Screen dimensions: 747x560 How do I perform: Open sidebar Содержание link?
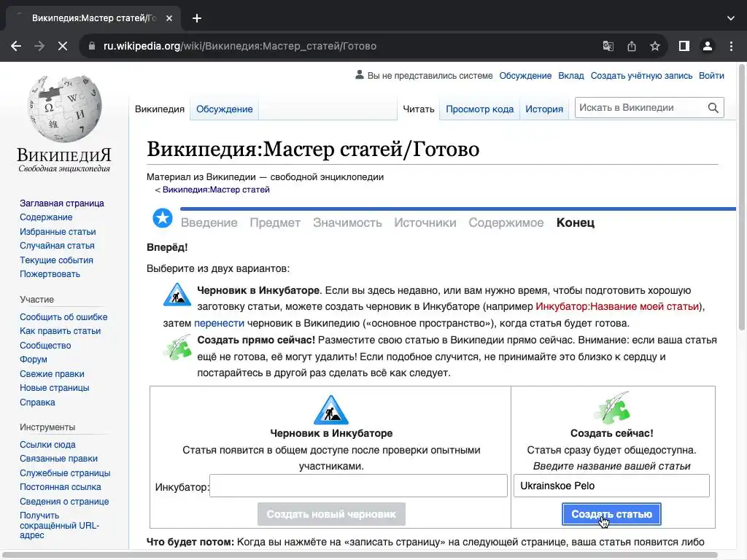point(46,217)
